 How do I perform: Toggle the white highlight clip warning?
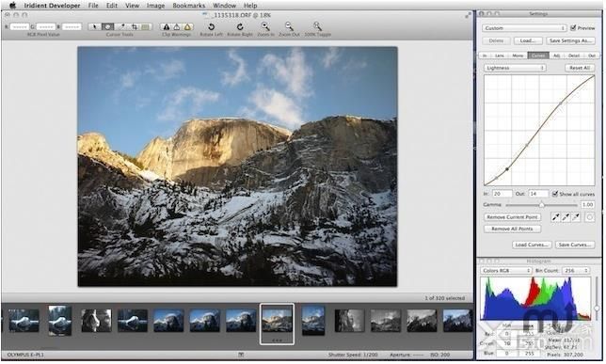(177, 26)
